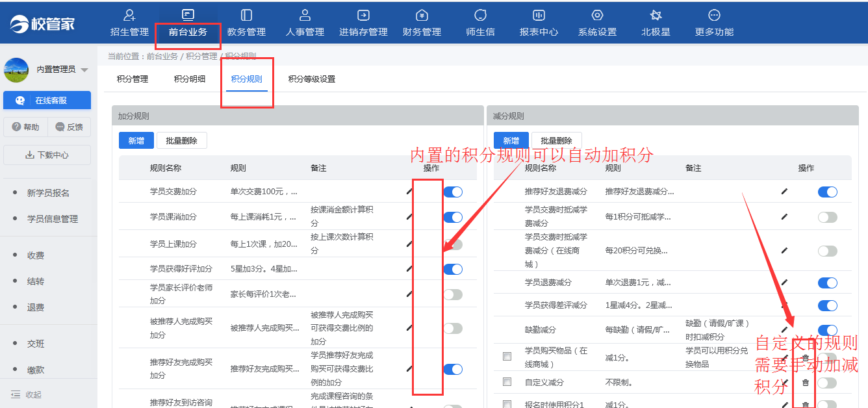Click 批量删除 in the 减分规则 panel
868x408 pixels.
point(557,140)
